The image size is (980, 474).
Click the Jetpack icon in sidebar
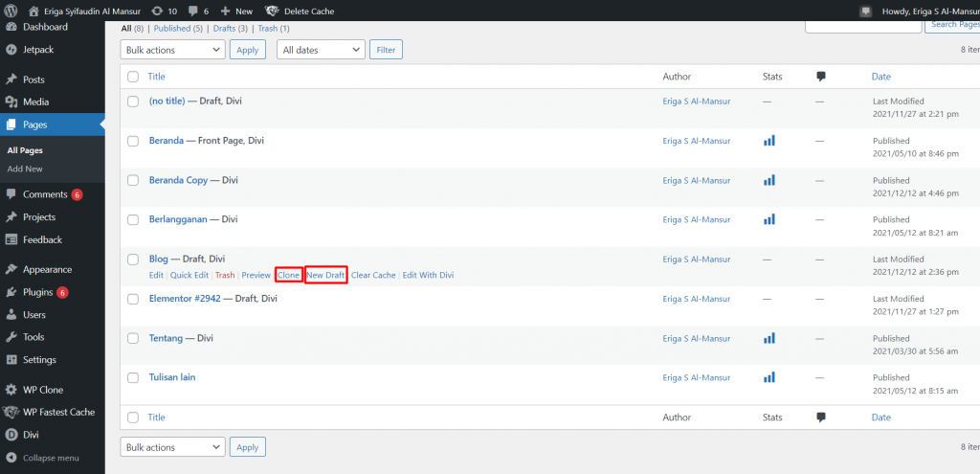click(x=11, y=49)
